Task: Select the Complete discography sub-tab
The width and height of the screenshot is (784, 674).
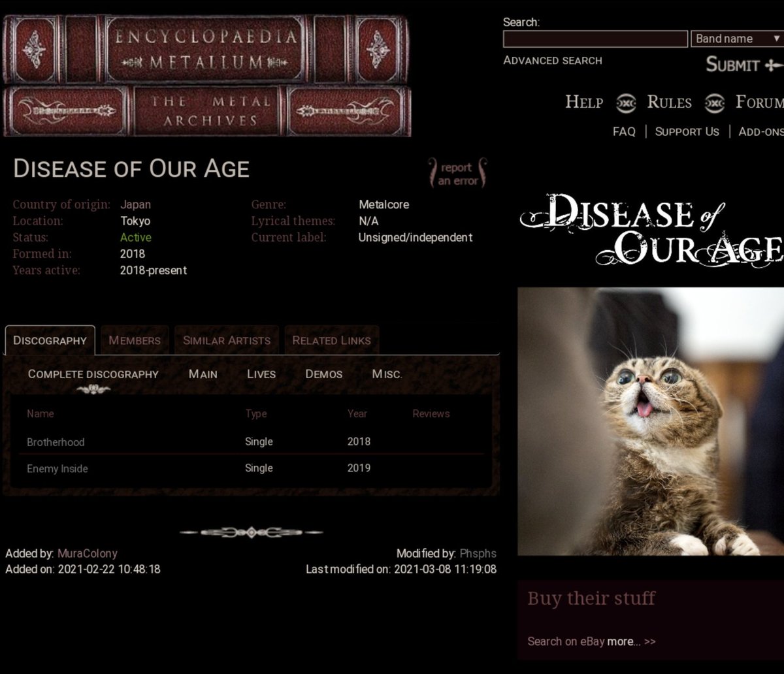Action: pos(93,374)
